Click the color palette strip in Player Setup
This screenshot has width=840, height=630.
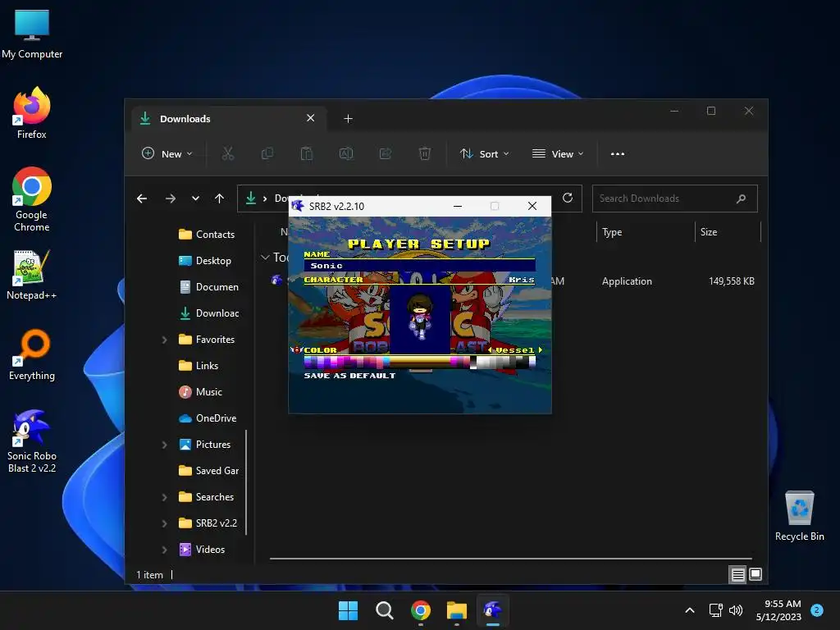(419, 363)
